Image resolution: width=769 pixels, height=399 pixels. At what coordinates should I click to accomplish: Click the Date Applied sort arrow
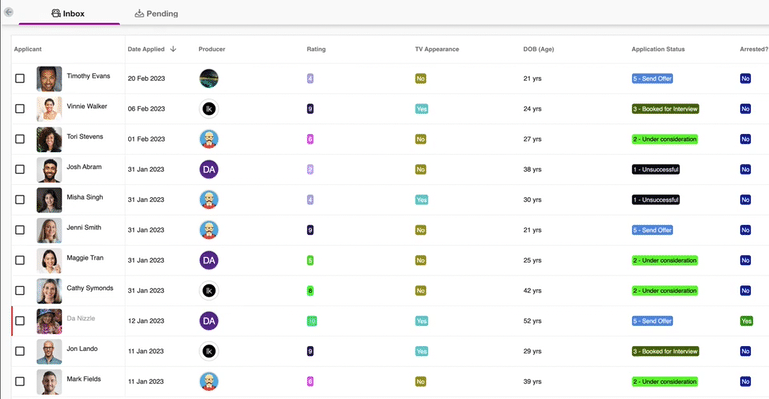[173, 49]
